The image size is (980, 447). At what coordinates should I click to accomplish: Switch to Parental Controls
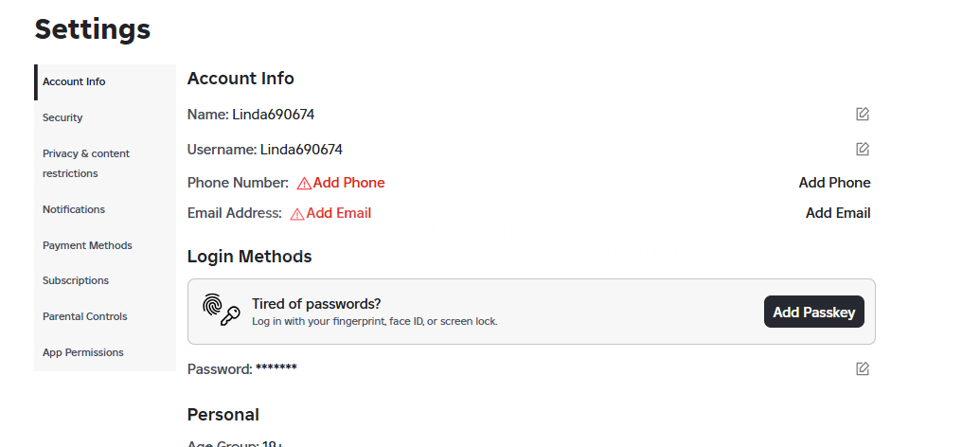85,316
